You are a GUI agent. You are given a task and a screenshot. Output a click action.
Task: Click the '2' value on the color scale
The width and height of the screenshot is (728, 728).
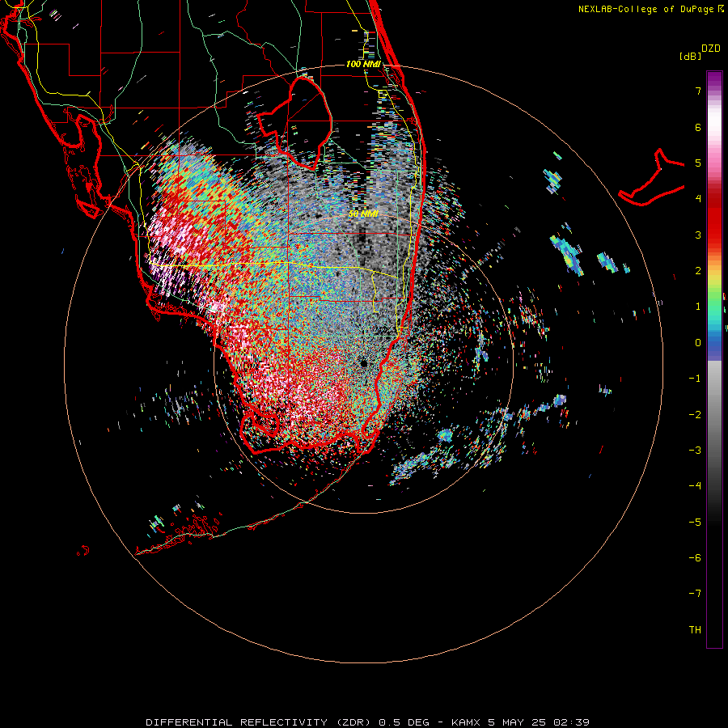point(698,271)
